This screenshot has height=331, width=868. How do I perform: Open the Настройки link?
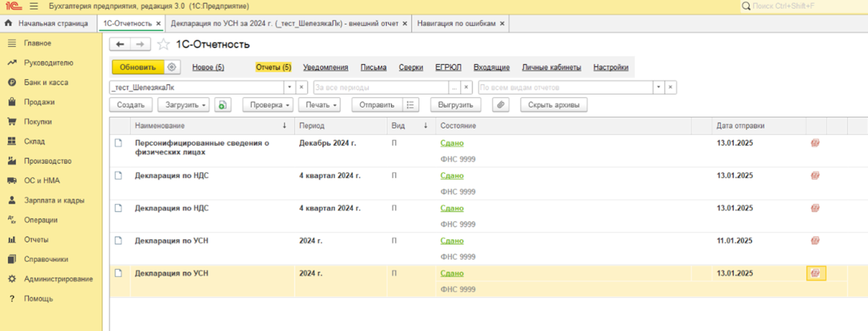click(611, 67)
